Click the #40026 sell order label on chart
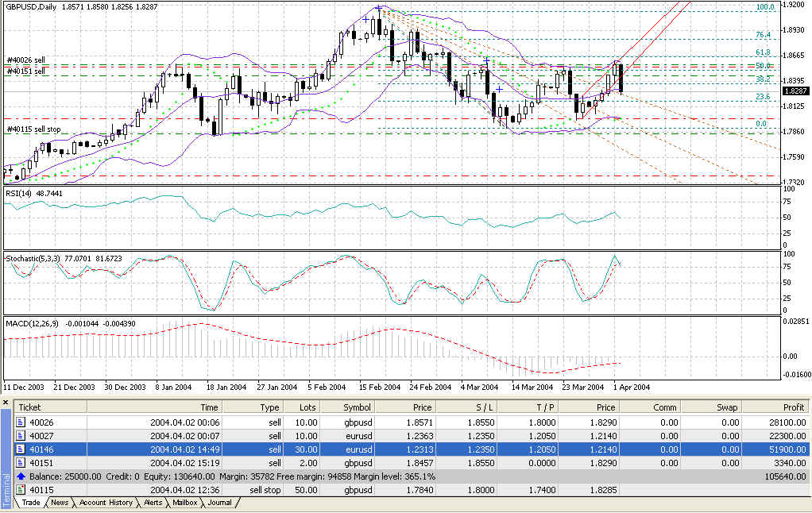Image resolution: width=812 pixels, height=513 pixels. pyautogui.click(x=27, y=60)
